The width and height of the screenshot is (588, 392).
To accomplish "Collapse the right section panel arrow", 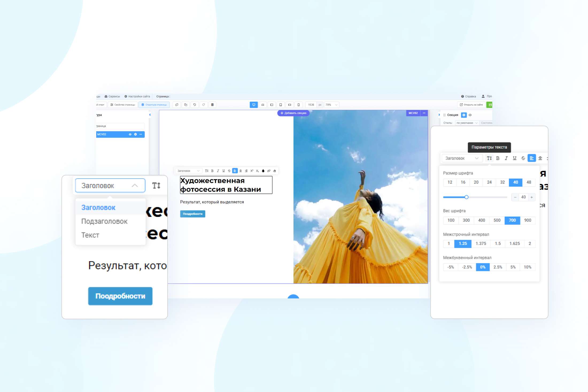I will [x=439, y=115].
